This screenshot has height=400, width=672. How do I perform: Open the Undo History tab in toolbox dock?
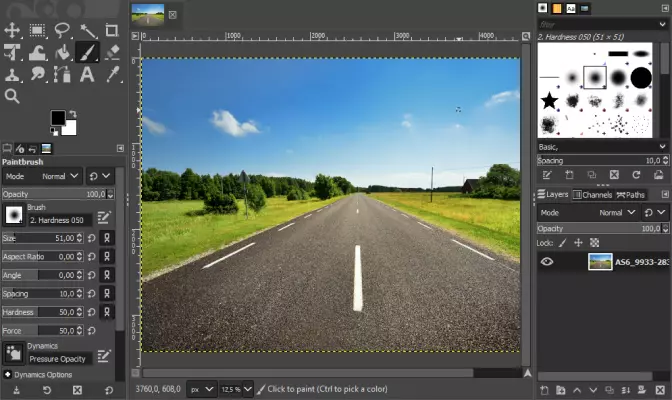coord(32,149)
